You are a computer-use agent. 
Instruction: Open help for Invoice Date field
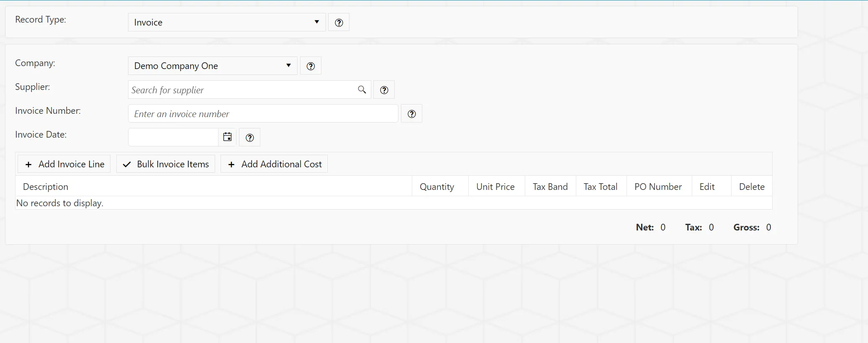point(250,138)
